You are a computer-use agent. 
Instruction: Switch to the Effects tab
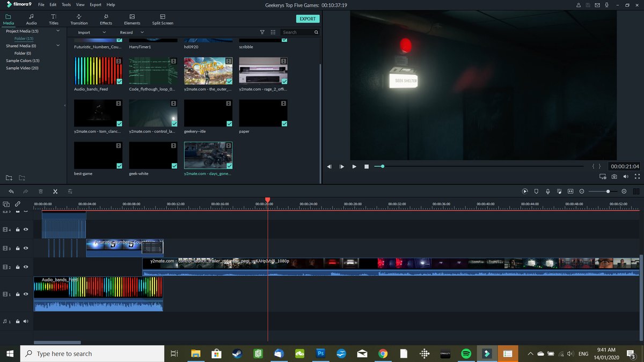coord(106,19)
